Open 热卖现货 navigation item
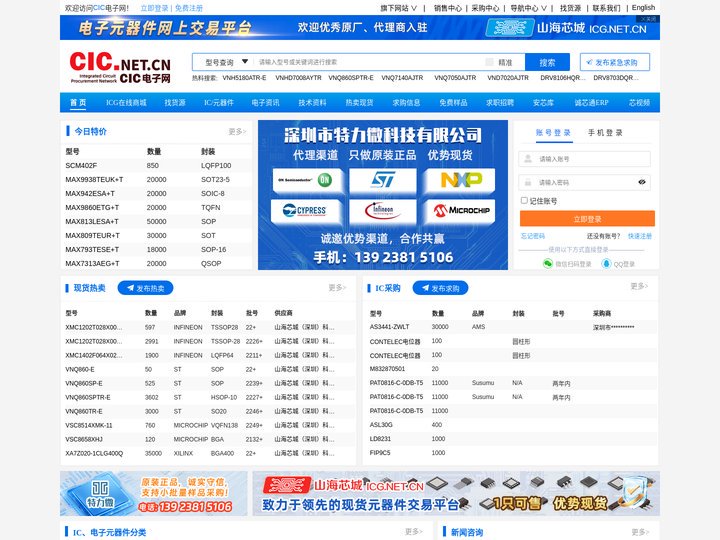This screenshot has width=720, height=540. pos(359,102)
